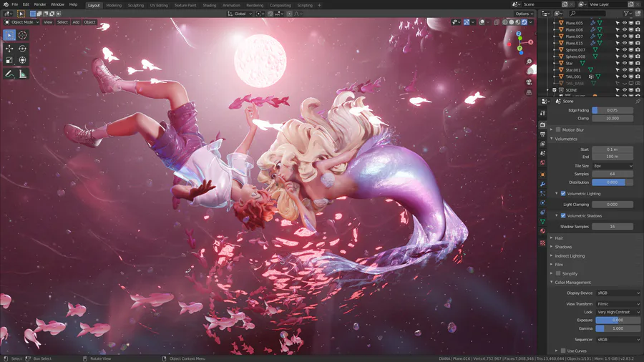Enable the Use Curves checkbox

click(x=563, y=351)
